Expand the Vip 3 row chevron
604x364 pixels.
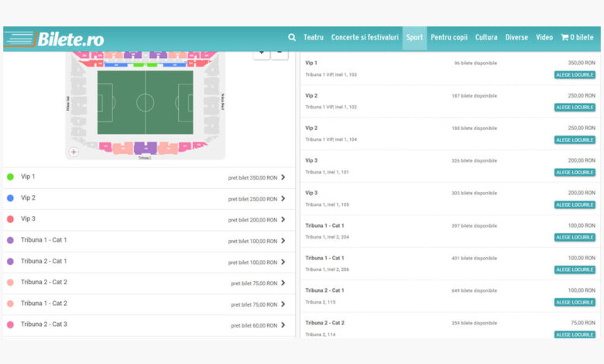click(283, 220)
